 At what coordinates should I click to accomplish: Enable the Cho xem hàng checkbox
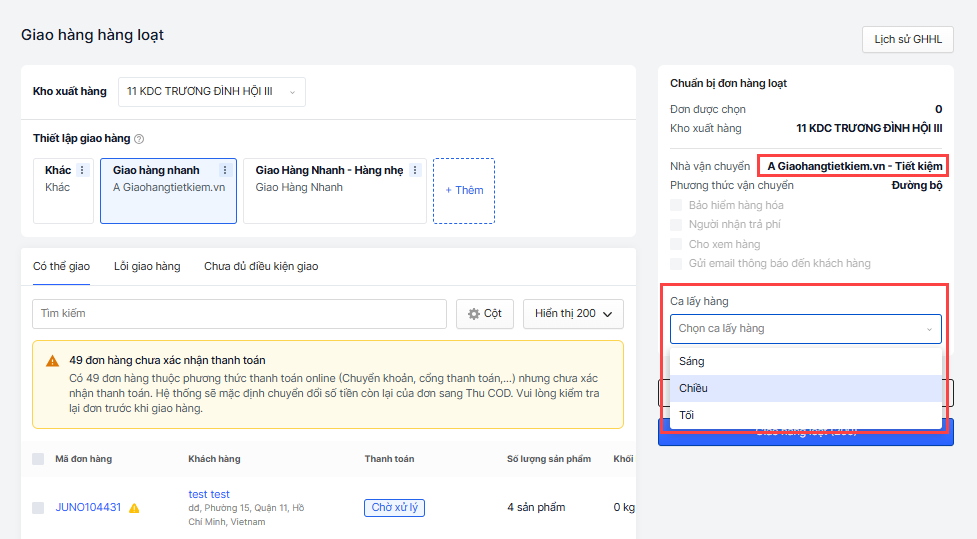[x=676, y=244]
